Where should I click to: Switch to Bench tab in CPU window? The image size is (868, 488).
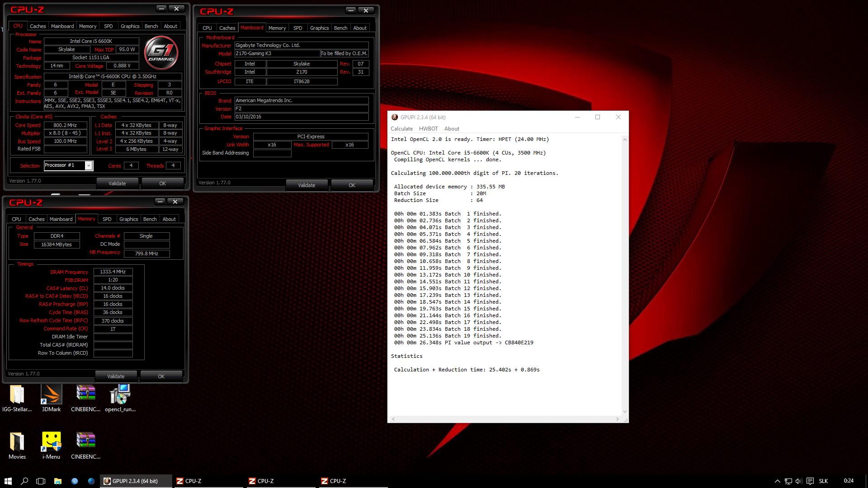pos(151,26)
